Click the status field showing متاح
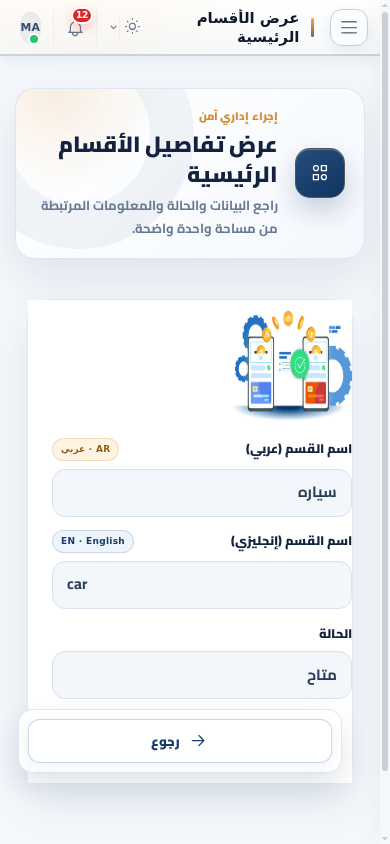Screen dimensions: 390x844 (x=202, y=675)
